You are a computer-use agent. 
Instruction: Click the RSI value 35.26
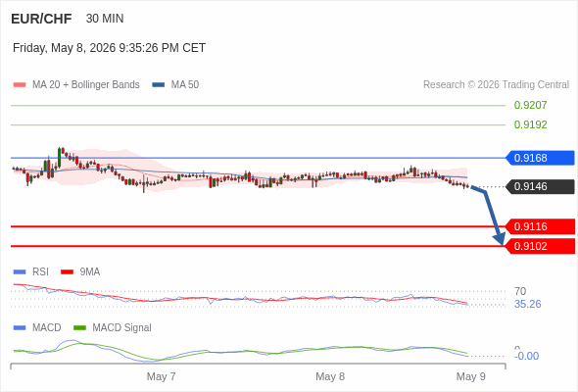pos(527,304)
